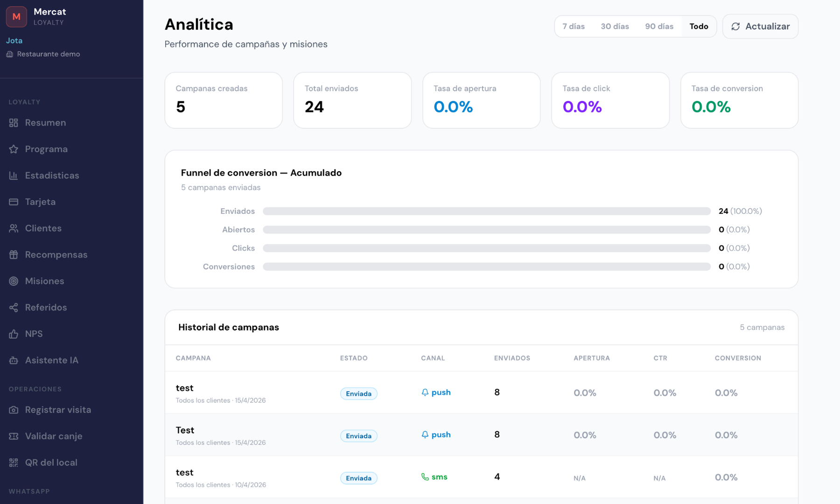Click the NPS thumbs-up icon
This screenshot has height=504, width=840.
14,334
